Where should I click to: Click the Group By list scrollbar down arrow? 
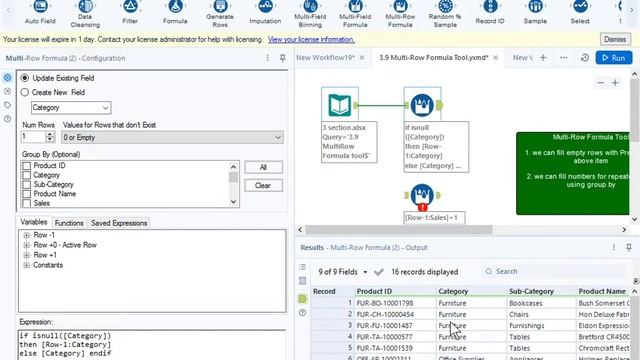tap(233, 202)
